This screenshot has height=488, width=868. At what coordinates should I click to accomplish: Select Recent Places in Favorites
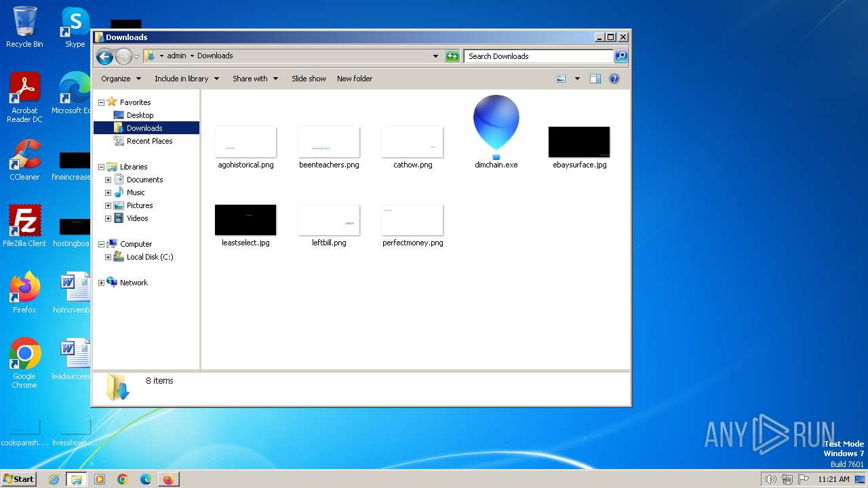[149, 141]
